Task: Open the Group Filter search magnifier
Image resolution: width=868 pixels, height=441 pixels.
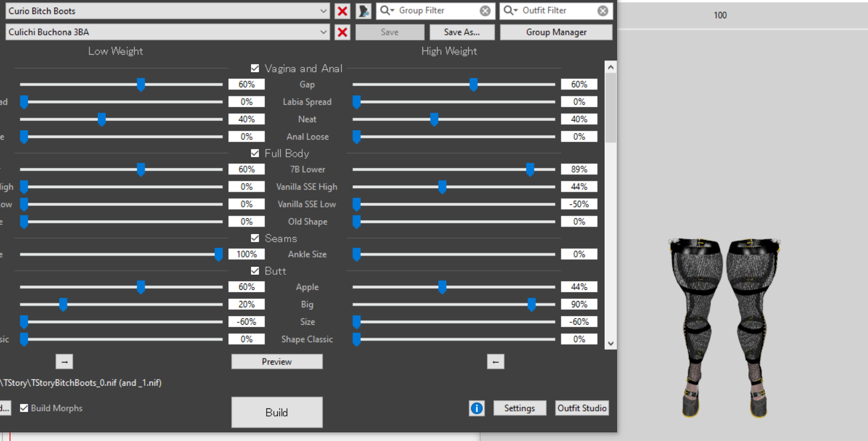Action: [387, 10]
